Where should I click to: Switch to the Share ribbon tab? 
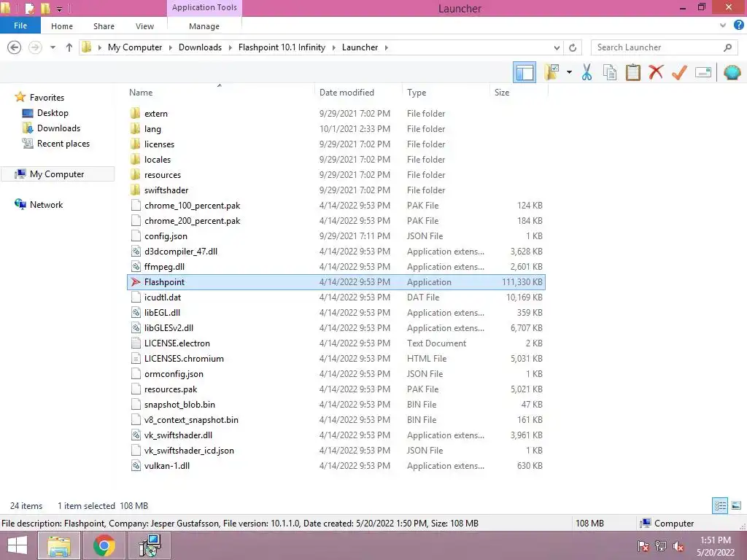104,26
